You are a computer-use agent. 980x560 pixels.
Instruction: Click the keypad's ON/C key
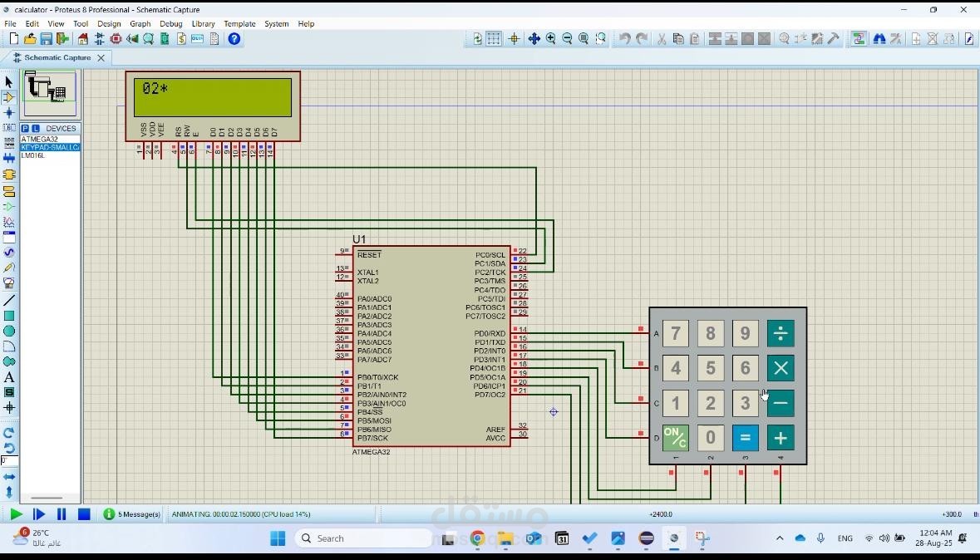(x=676, y=438)
